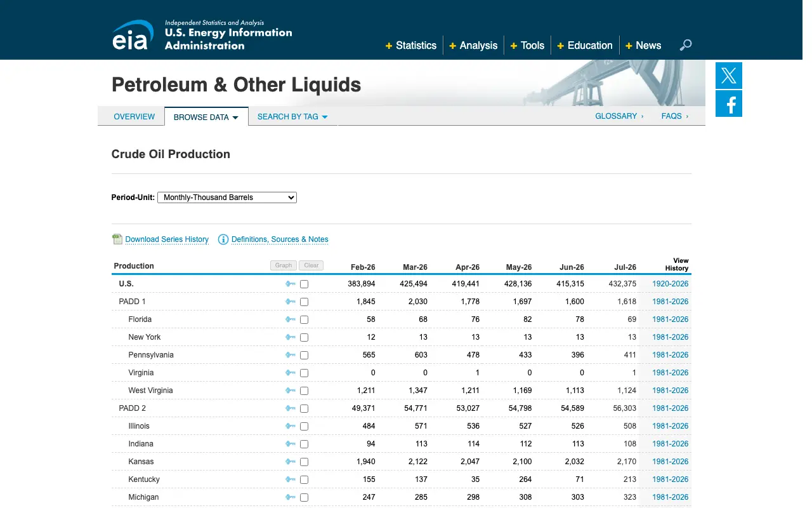Open the Period-Unit dropdown

(227, 197)
